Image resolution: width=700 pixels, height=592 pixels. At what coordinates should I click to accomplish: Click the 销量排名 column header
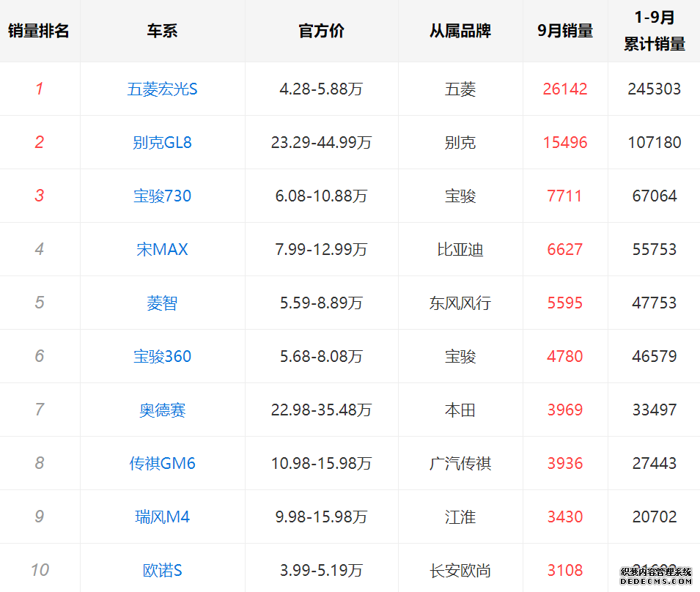39,31
